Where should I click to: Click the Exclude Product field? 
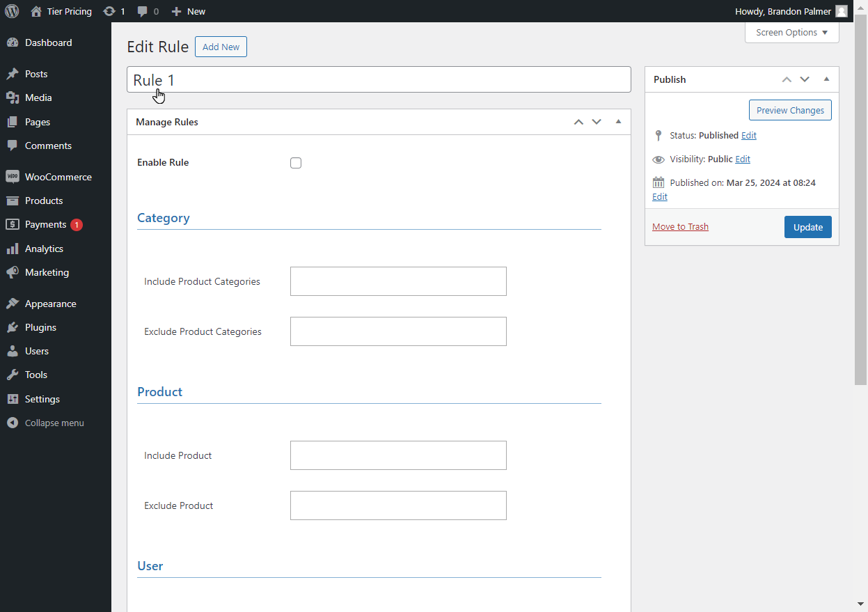[398, 505]
